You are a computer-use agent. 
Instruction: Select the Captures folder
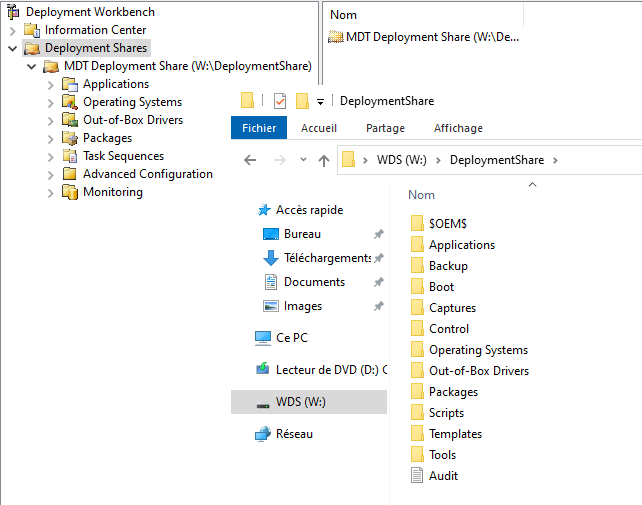(x=443, y=308)
